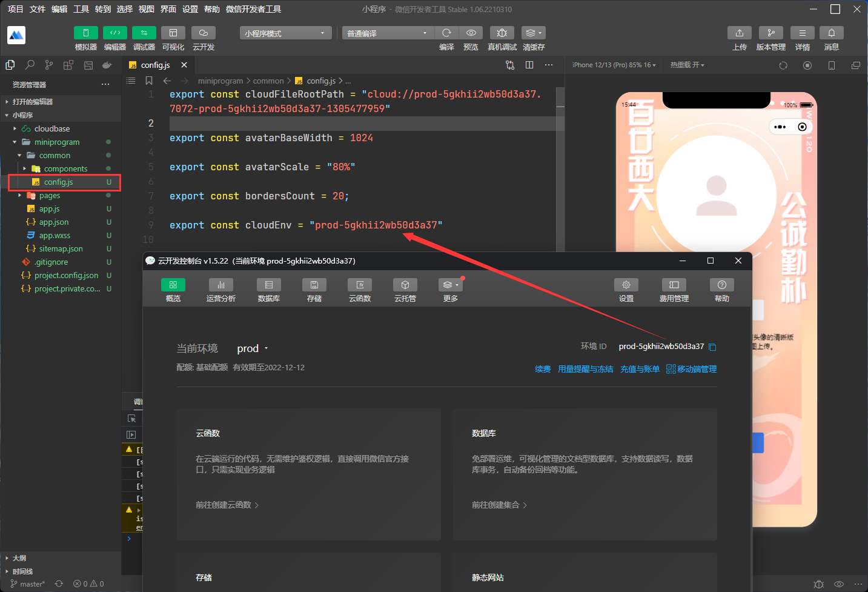Open the 文件 menu
Viewport: 868px width, 592px height.
coord(38,9)
